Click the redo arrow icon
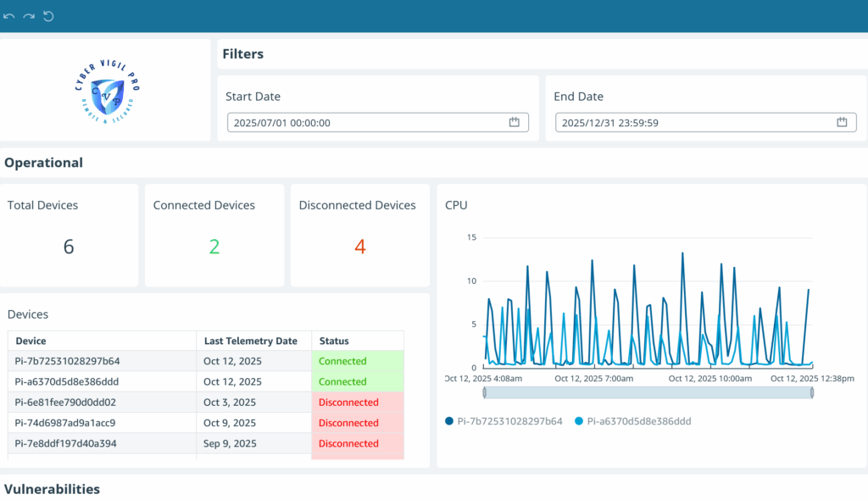 coord(29,16)
